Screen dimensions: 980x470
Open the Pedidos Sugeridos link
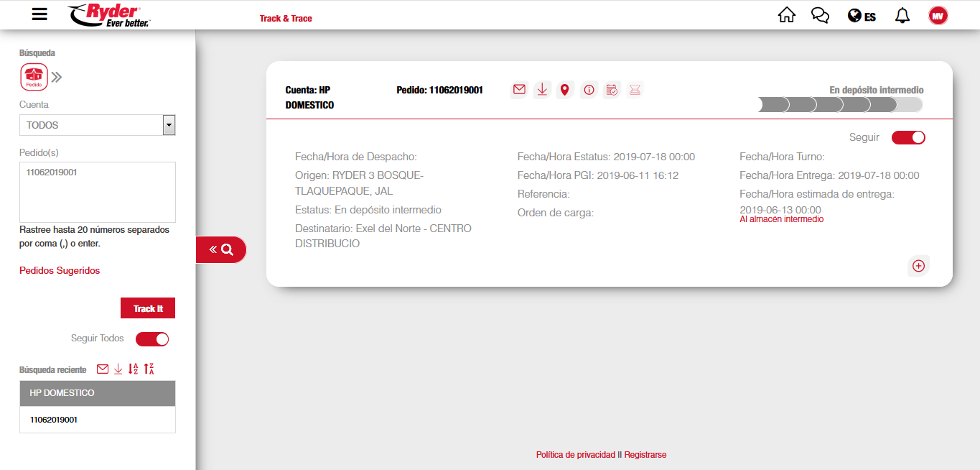click(x=60, y=271)
